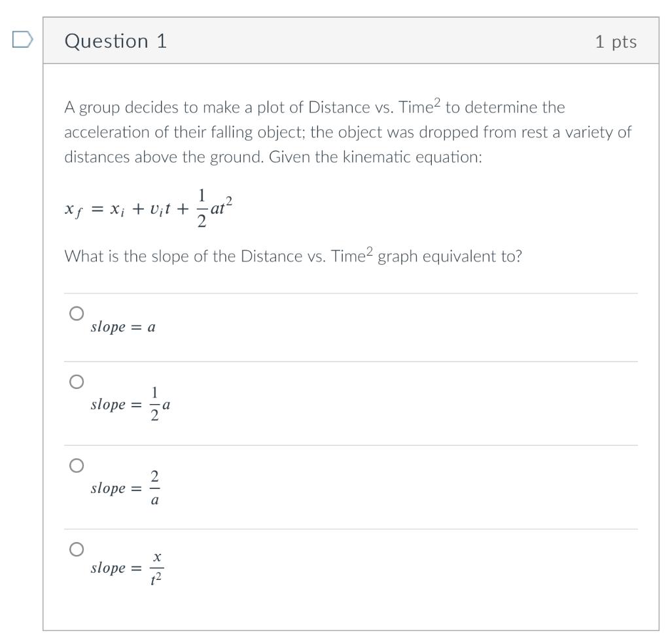The image size is (670, 644).
Task: Click the bookmark marker beside Question 1
Action: tap(21, 41)
